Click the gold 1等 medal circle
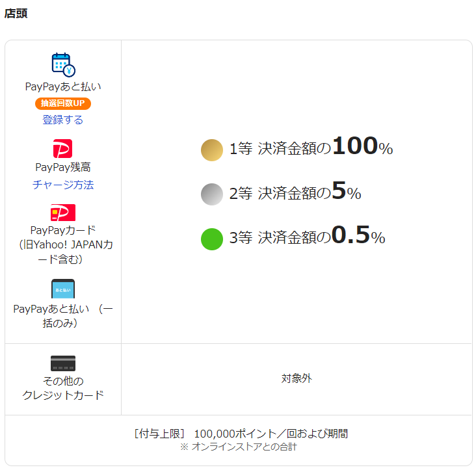 point(212,150)
